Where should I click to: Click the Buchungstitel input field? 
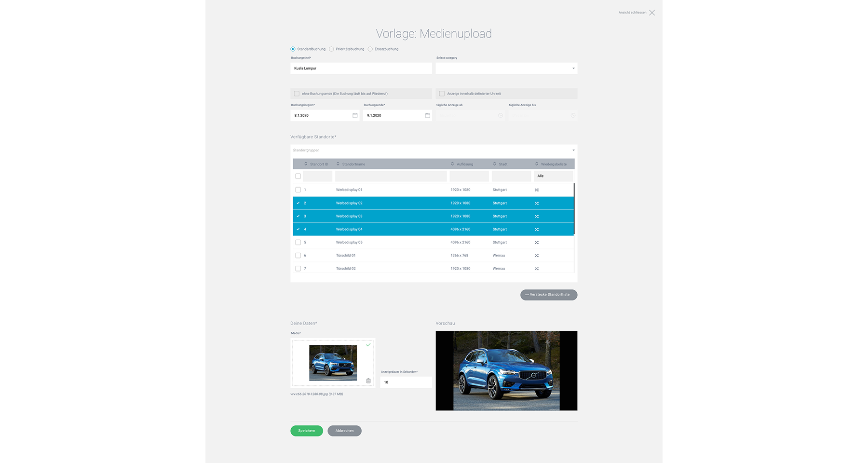(x=361, y=68)
